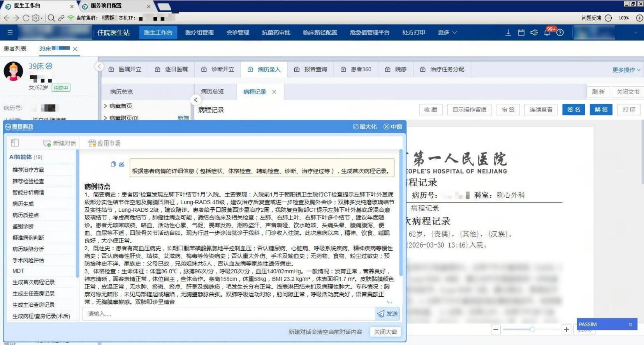The height and width of the screenshot is (345, 644).
Task: Open 医疗组管理 menu
Action: pos(199,32)
